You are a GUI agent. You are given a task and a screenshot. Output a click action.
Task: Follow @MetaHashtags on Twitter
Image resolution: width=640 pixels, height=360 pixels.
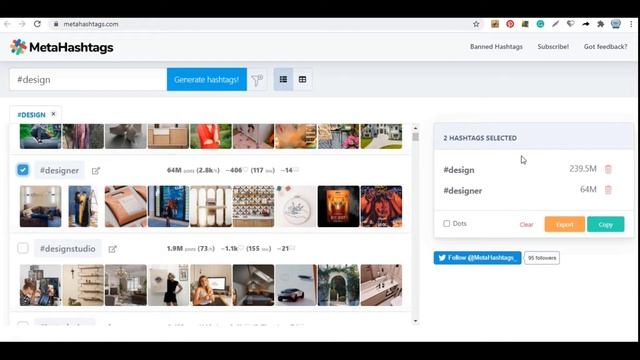tap(477, 258)
